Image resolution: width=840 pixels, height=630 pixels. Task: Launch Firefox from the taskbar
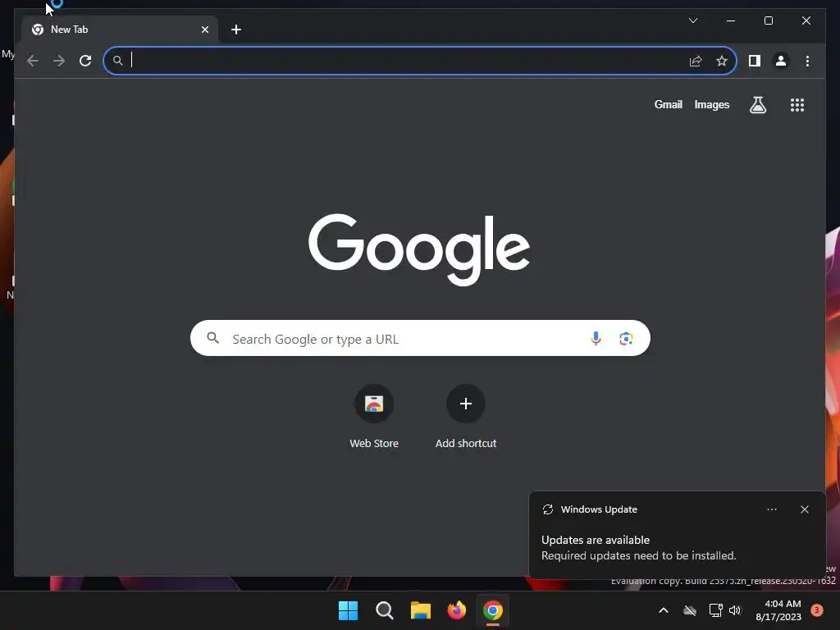456,610
